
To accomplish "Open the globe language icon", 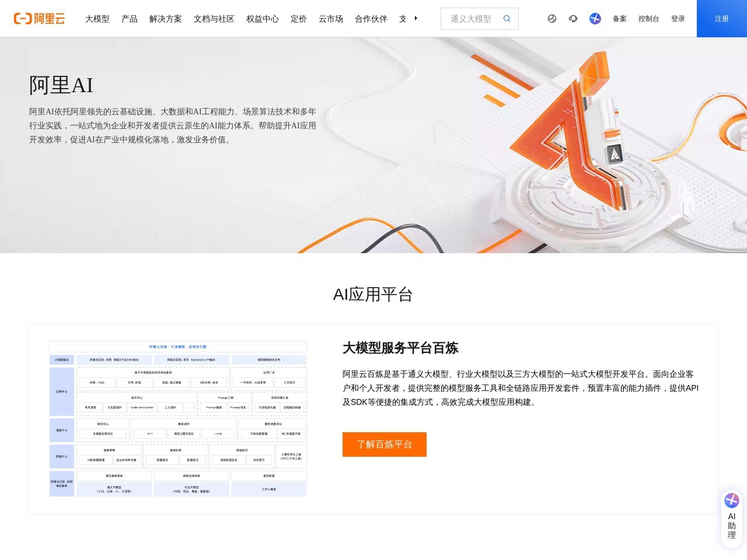I will [551, 18].
